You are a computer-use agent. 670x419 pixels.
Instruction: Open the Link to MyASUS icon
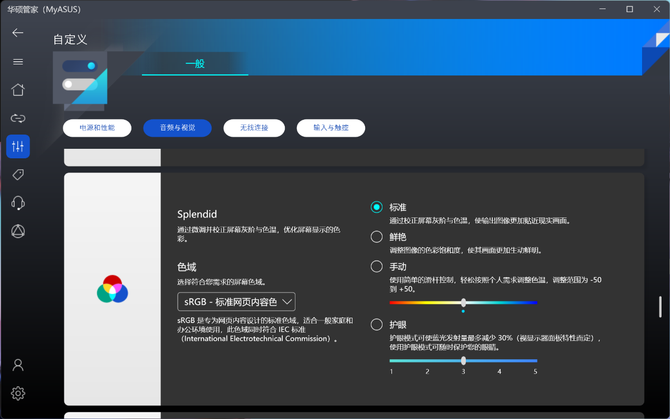point(18,118)
